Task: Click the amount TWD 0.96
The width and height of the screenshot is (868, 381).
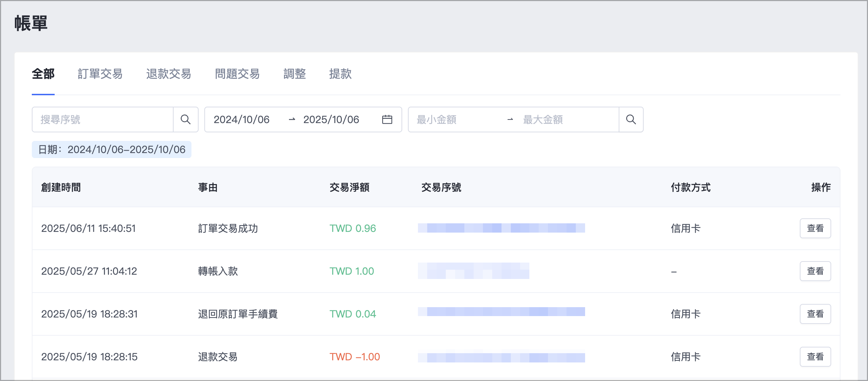Action: coord(353,228)
